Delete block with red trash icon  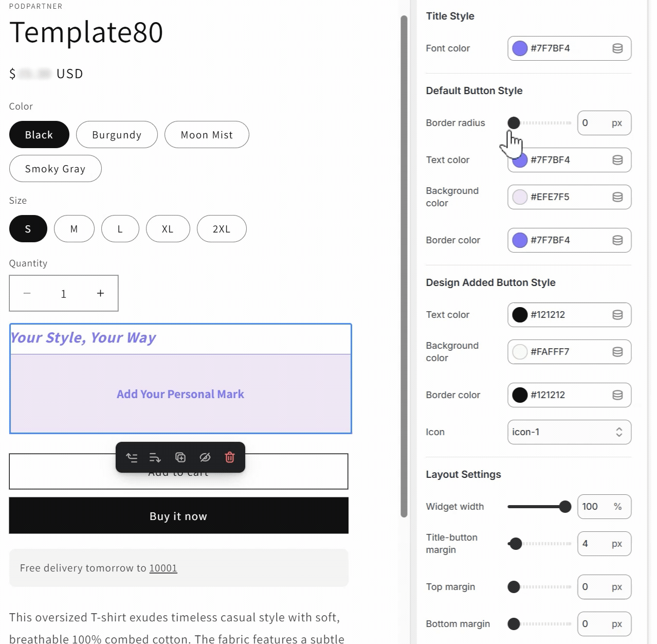click(230, 457)
